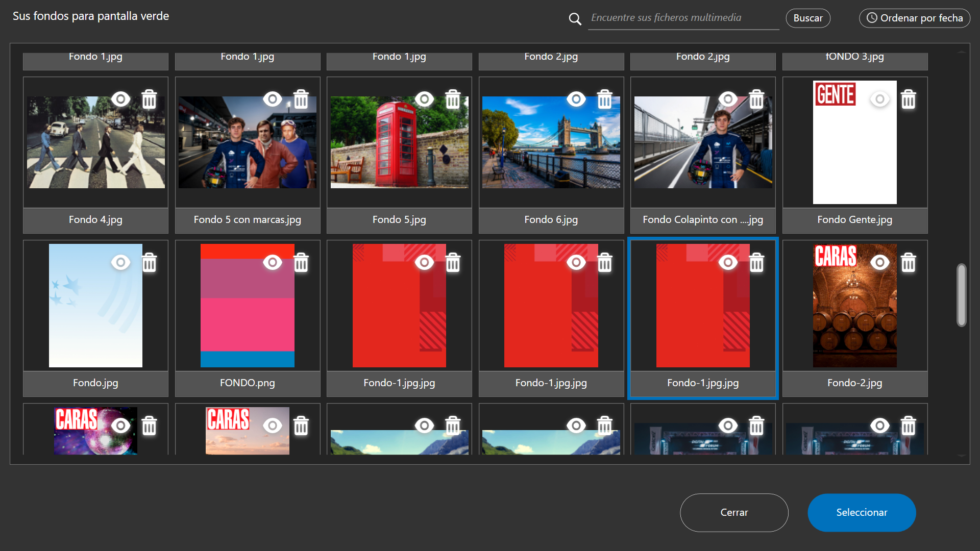This screenshot has height=551, width=980.
Task: Select the CARAS wine cellar Fondo-2.jpg thumbnail
Action: click(x=854, y=306)
